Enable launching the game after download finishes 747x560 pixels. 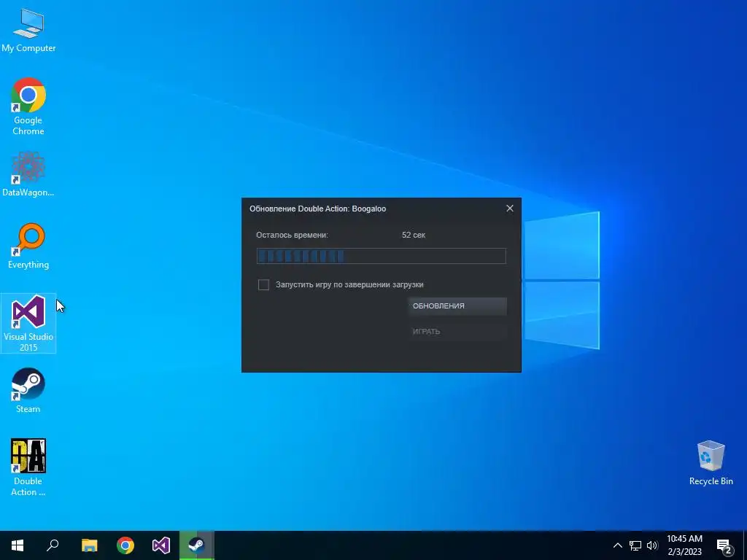coord(263,285)
